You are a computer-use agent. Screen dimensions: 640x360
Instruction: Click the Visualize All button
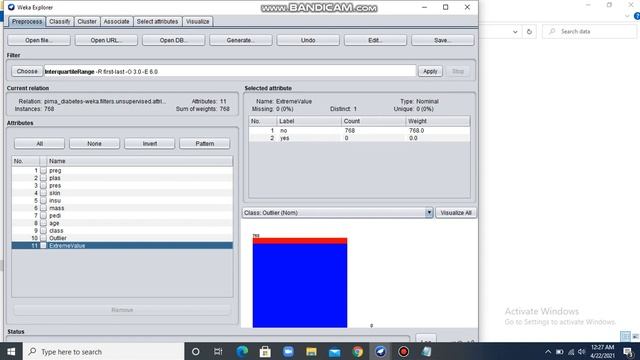(x=456, y=213)
